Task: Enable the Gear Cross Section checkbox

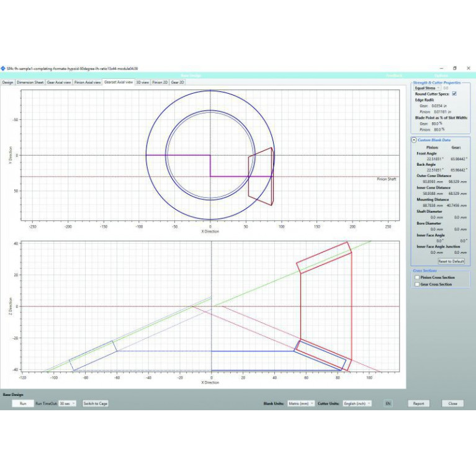Action: tap(417, 284)
